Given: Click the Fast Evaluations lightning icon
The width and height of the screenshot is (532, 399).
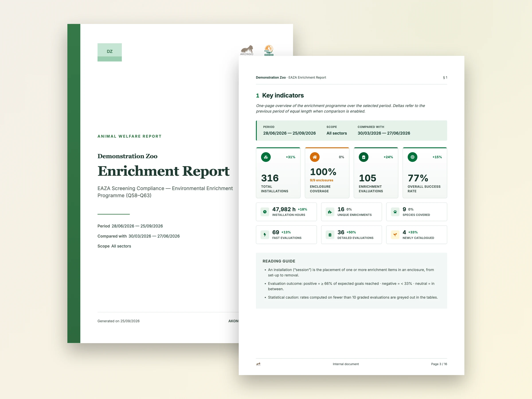Looking at the screenshot, I should pyautogui.click(x=265, y=235).
